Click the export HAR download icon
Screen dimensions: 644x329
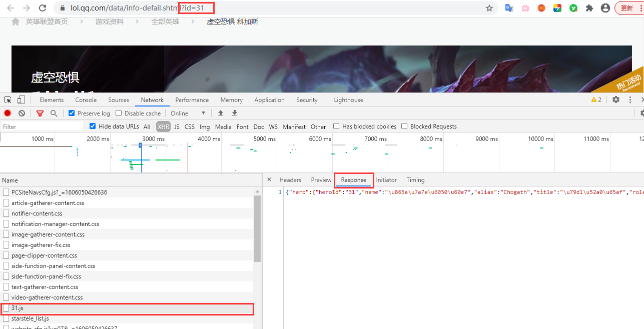pos(235,113)
